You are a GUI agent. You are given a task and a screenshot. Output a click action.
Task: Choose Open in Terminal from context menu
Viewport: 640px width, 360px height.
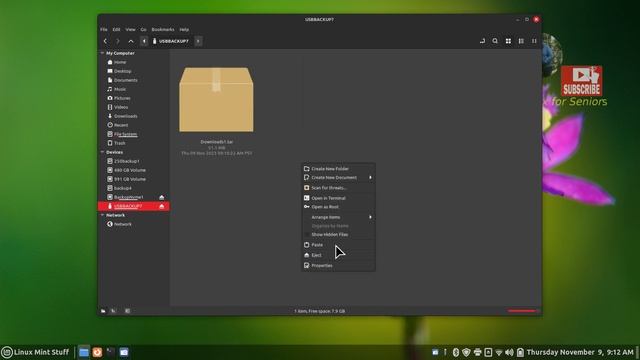point(338,198)
